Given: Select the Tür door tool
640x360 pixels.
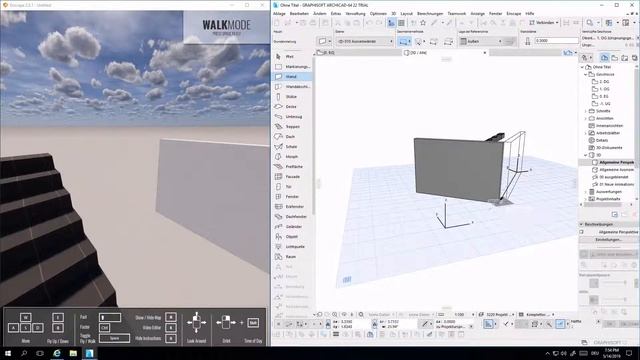Looking at the screenshot, I should [292, 187].
